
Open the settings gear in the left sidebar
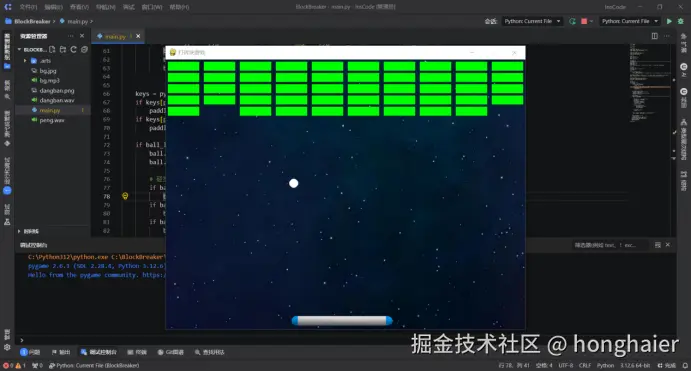7,347
